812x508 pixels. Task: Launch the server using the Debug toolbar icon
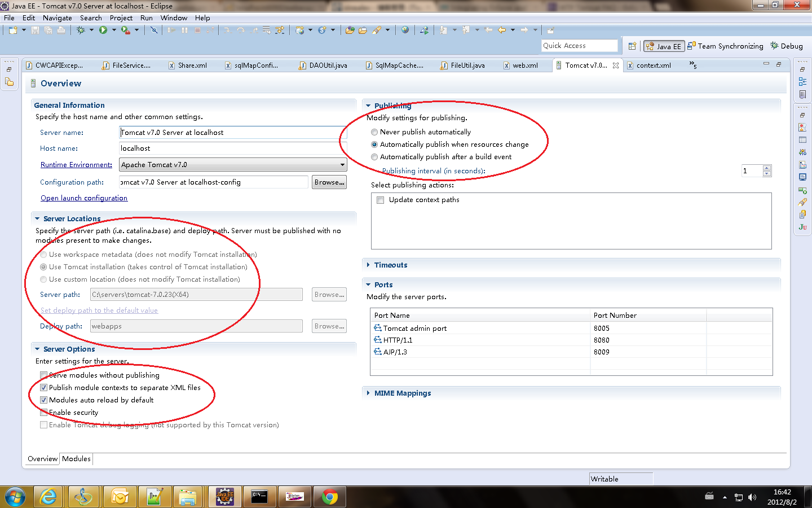coord(81,30)
